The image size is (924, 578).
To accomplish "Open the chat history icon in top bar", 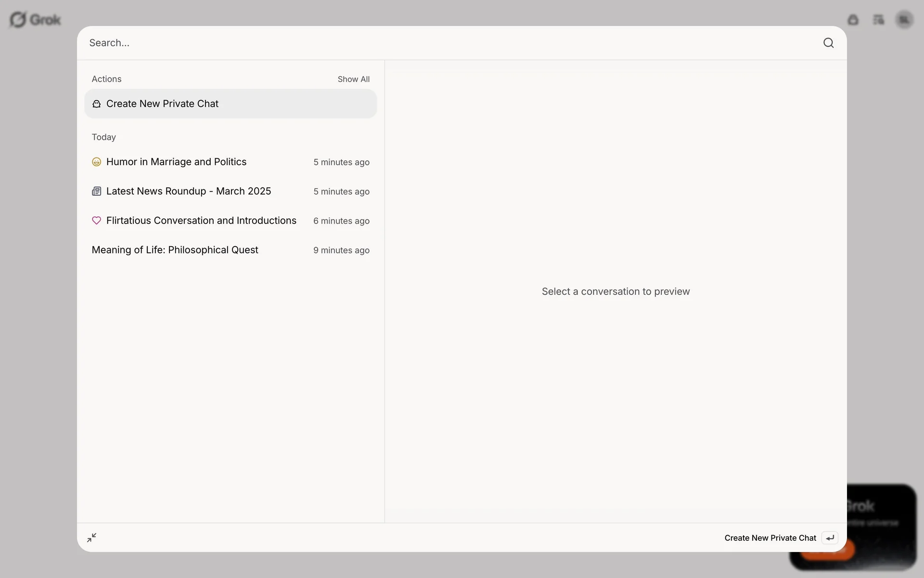I will [x=878, y=20].
